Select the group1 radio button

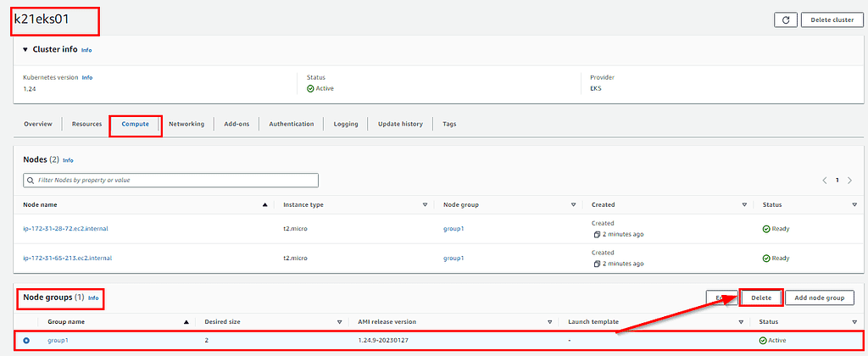(x=26, y=341)
